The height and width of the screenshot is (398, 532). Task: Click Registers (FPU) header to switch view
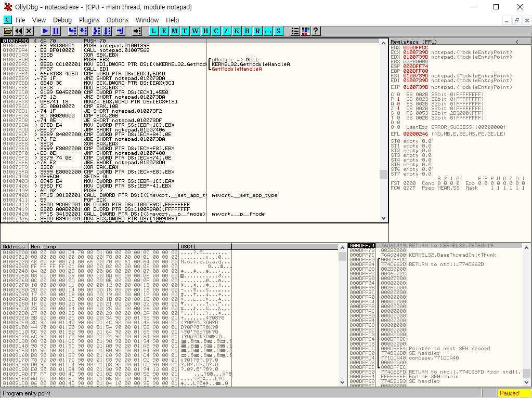pos(413,42)
